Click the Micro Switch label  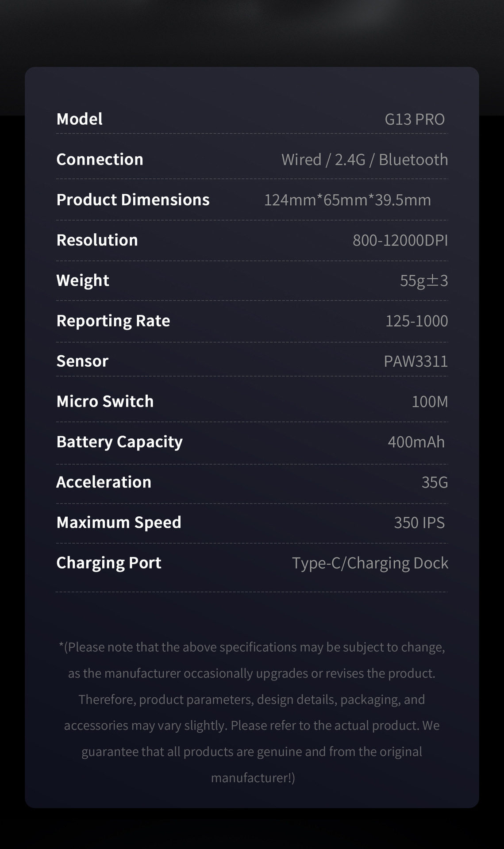click(x=105, y=401)
